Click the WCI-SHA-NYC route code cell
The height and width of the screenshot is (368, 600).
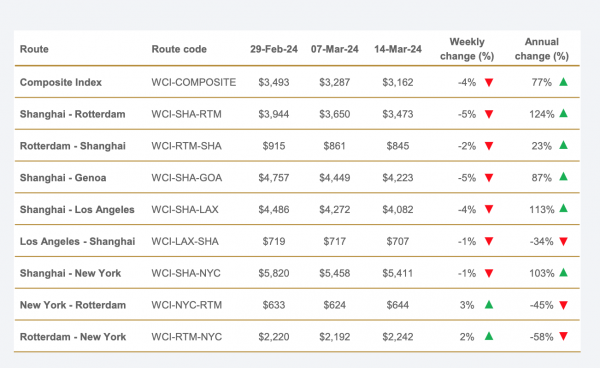pyautogui.click(x=186, y=273)
